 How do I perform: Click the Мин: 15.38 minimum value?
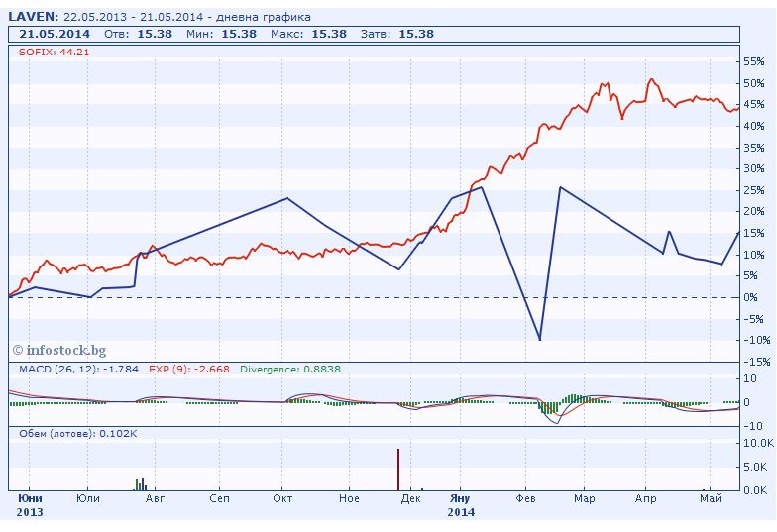click(x=222, y=34)
